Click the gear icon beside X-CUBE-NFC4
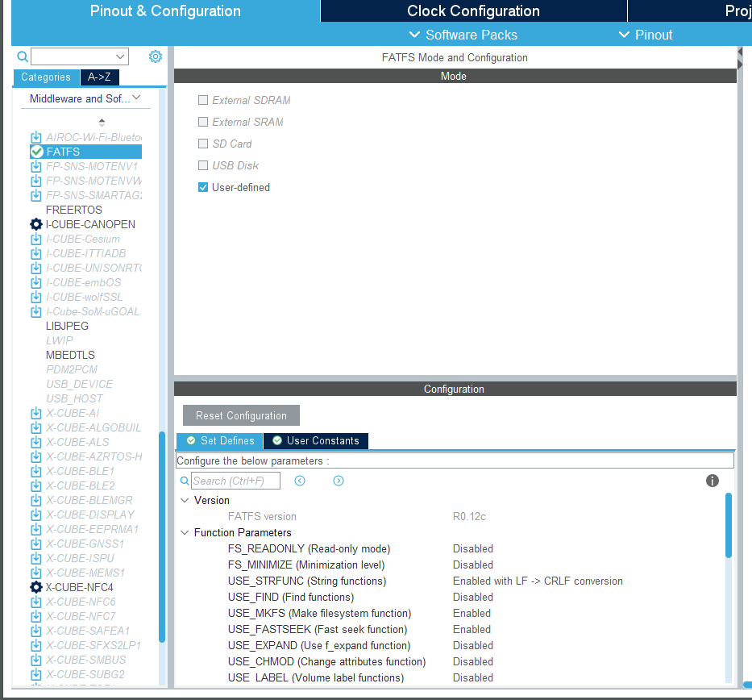The height and width of the screenshot is (700, 752). pyautogui.click(x=35, y=587)
